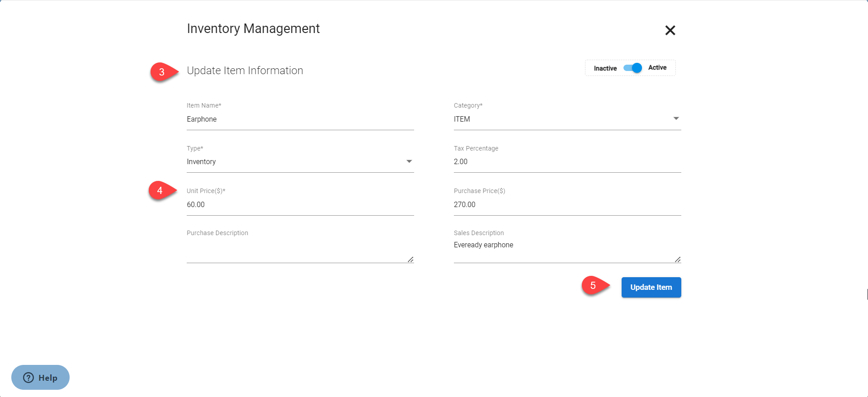Screen dimensions: 868x397
Task: Toggle the Inactive/Active status switch
Action: click(x=632, y=68)
